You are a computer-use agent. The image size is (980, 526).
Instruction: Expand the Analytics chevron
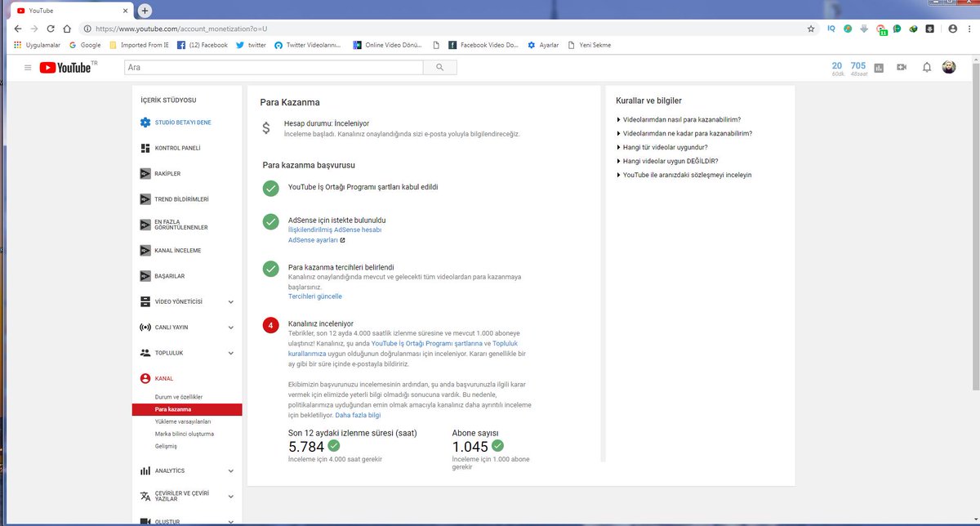tap(230, 471)
